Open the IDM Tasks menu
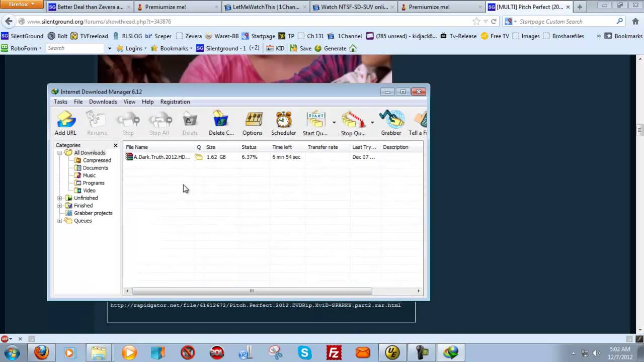Viewport: 644px width, 362px height. pos(60,102)
